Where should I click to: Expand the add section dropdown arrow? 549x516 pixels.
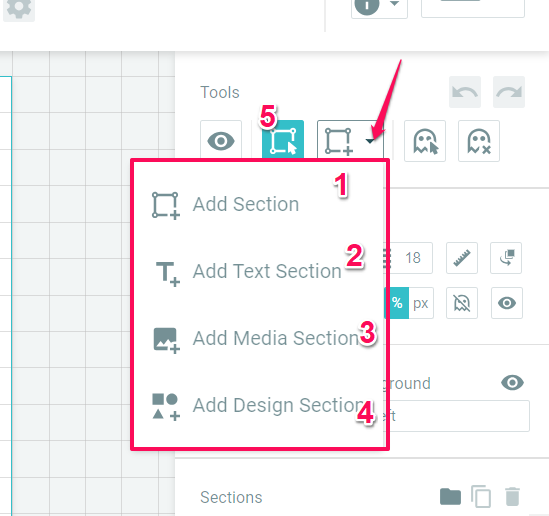(x=370, y=141)
